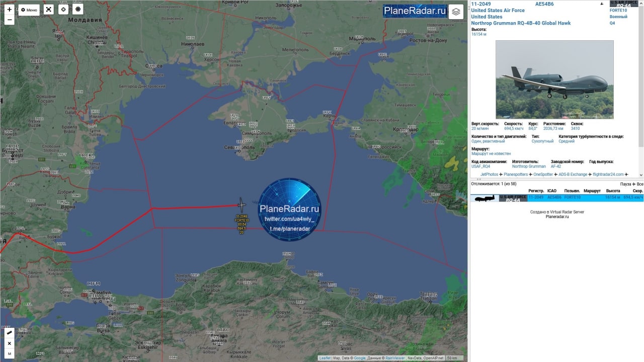The width and height of the screenshot is (644, 362).
Task: Sort list by Регистр. column
Action: 536,191
